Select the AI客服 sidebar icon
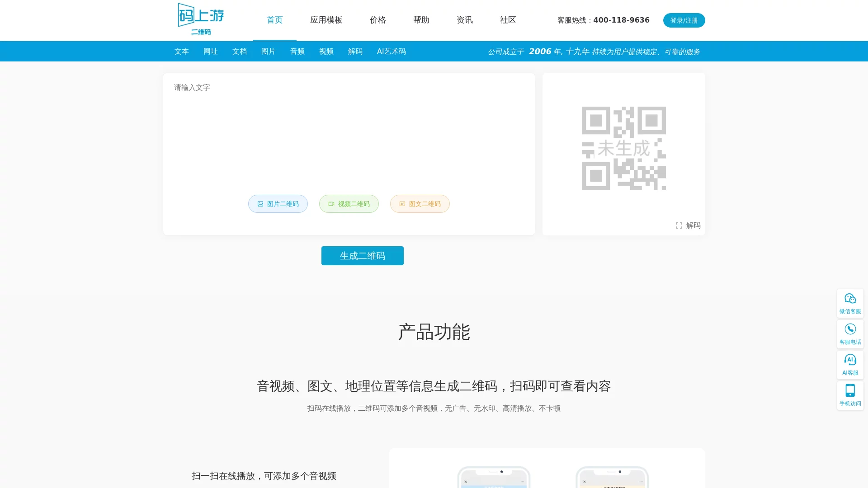This screenshot has height=488, width=868. click(x=850, y=364)
